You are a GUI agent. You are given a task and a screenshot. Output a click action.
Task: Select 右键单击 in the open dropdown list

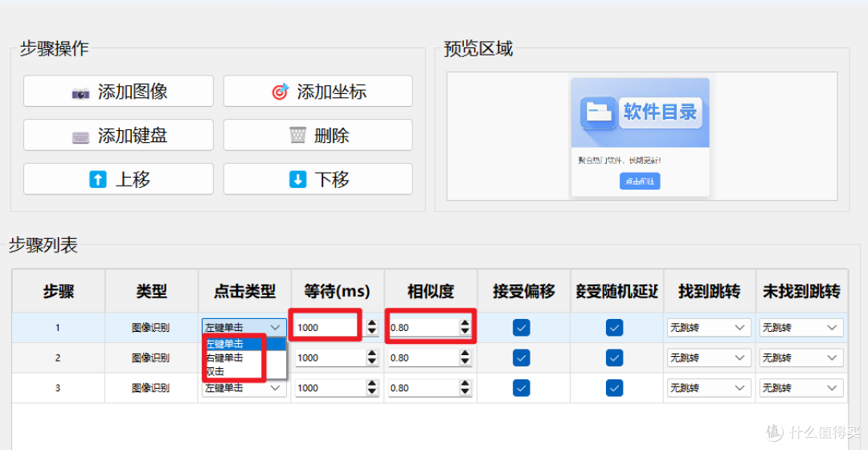coord(244,358)
